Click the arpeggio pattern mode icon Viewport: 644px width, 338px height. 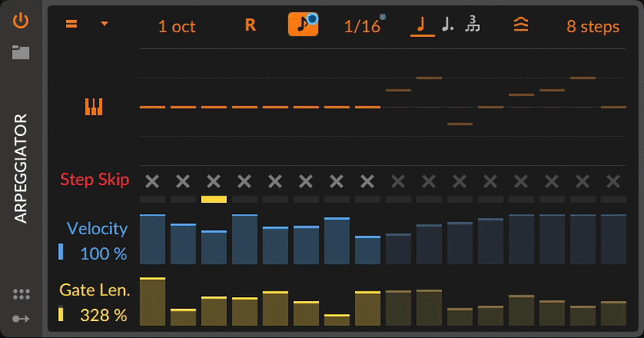pyautogui.click(x=72, y=24)
